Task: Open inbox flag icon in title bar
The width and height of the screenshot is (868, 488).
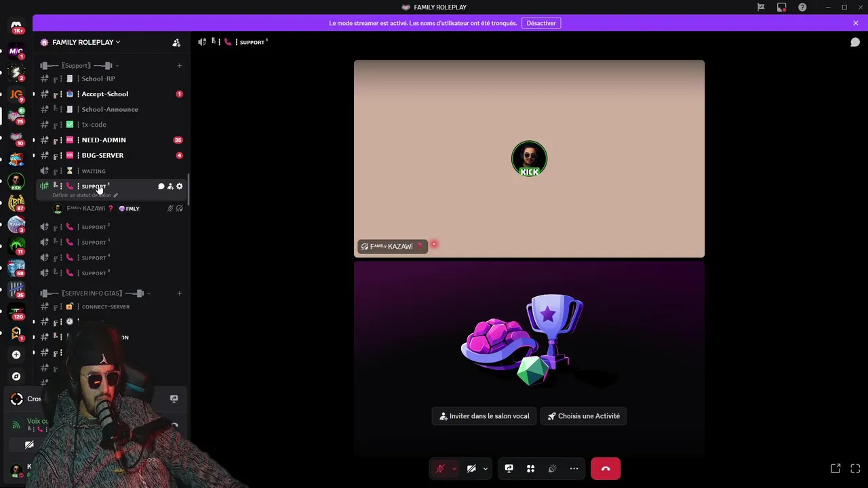Action: pyautogui.click(x=761, y=7)
